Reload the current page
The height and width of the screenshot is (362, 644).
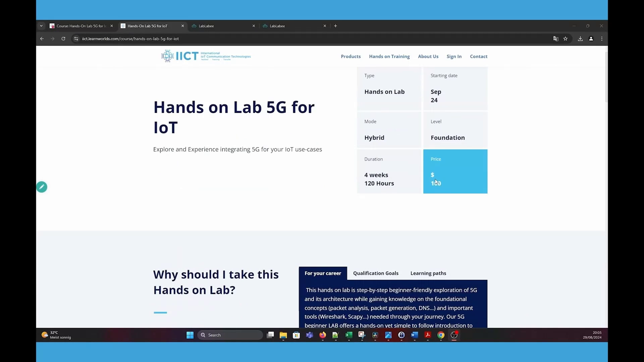point(63,39)
